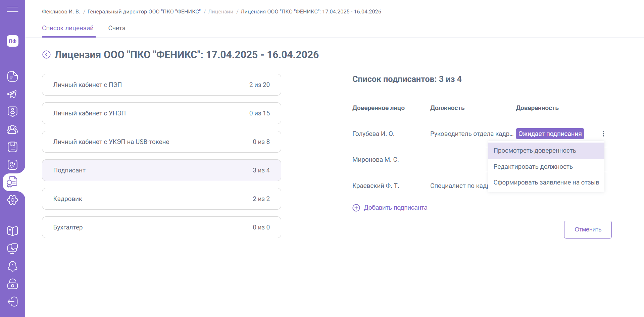Open the employees group icon in sidebar
The height and width of the screenshot is (317, 644).
click(x=12, y=129)
